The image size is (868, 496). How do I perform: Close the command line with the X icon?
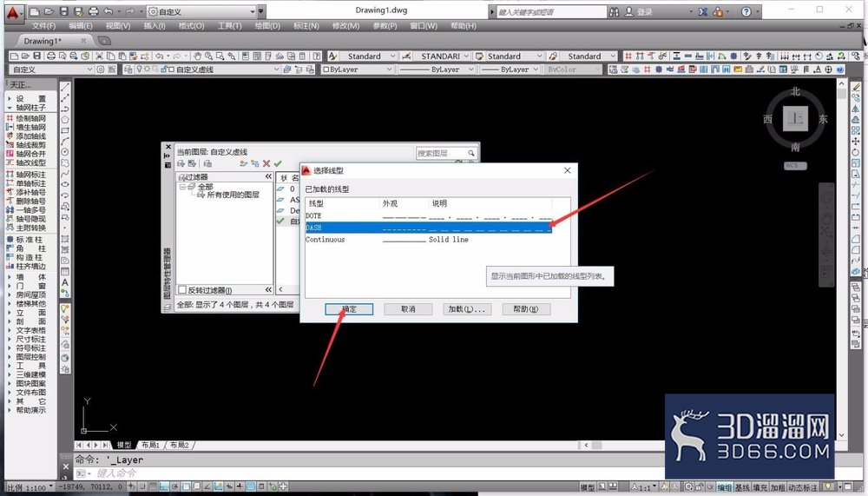click(66, 466)
